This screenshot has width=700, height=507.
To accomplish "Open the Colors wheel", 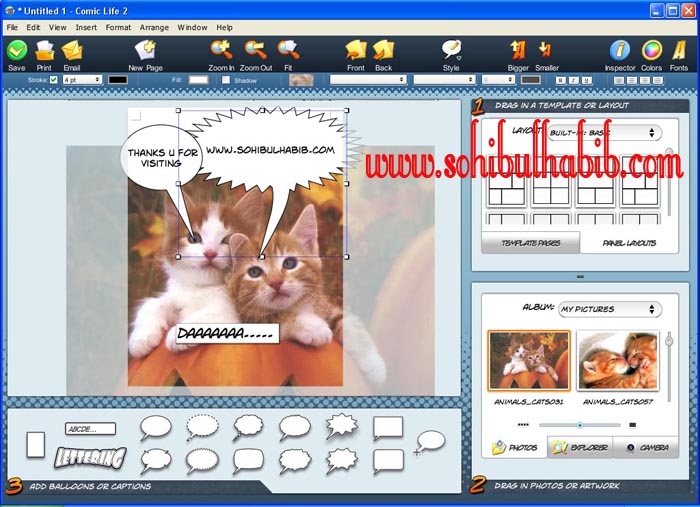I will pos(651,50).
